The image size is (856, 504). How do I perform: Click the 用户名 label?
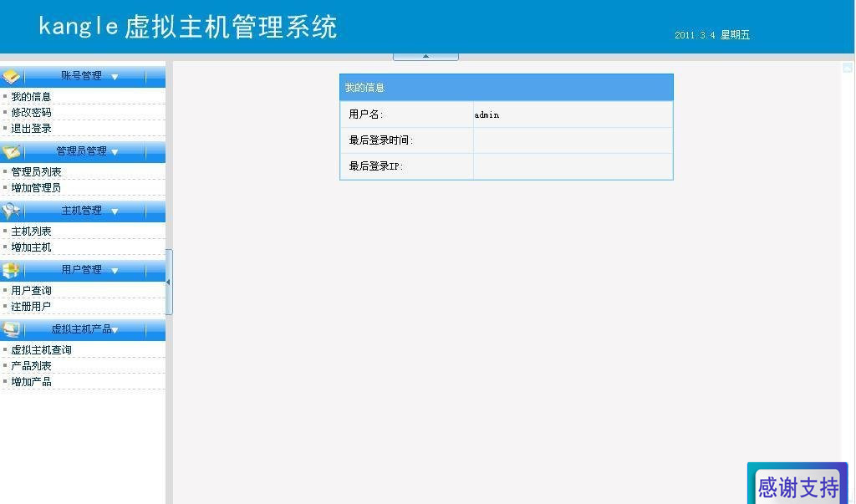[x=366, y=115]
